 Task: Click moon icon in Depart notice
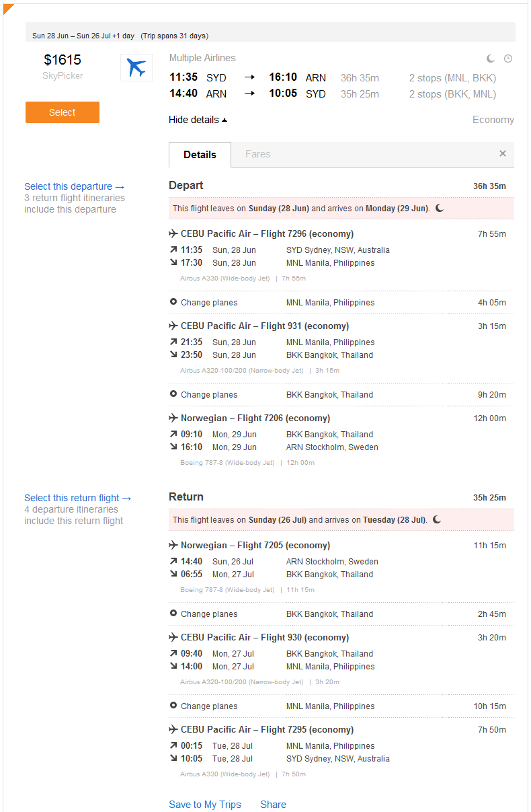pyautogui.click(x=440, y=208)
